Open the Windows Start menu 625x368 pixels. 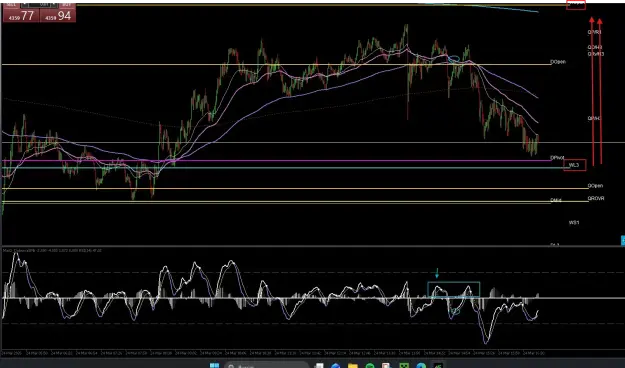pyautogui.click(x=214, y=366)
